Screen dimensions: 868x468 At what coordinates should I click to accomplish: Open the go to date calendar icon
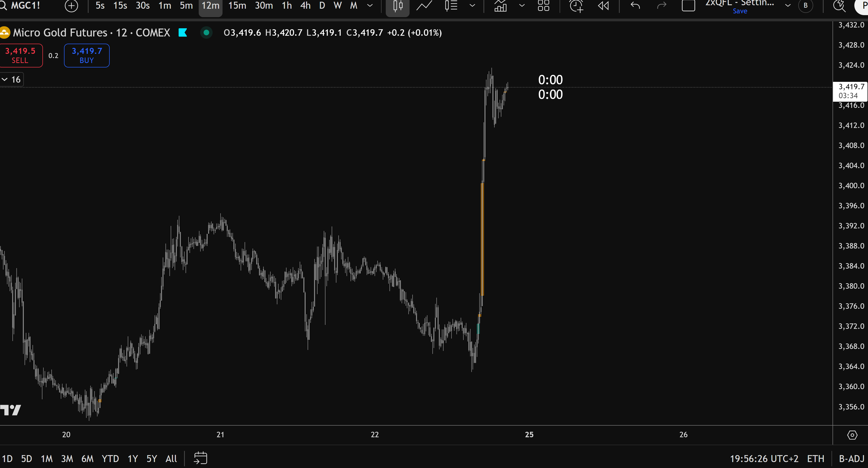point(200,458)
